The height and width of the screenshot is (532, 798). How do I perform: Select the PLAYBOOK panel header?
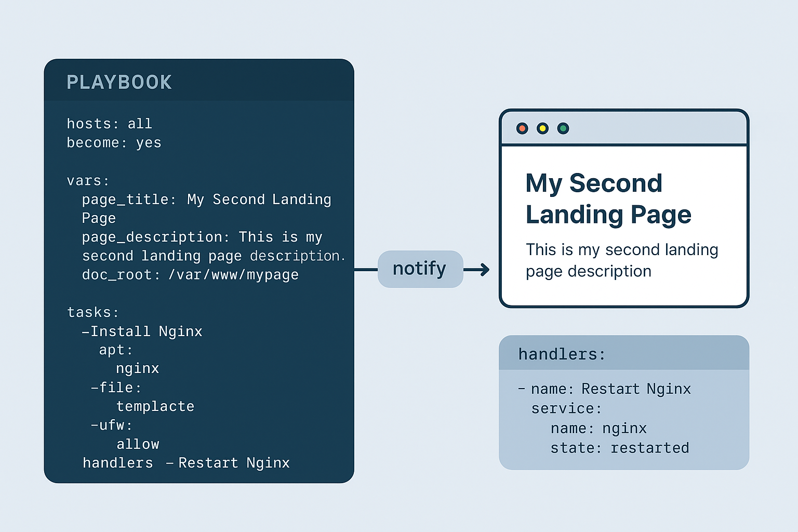119,82
